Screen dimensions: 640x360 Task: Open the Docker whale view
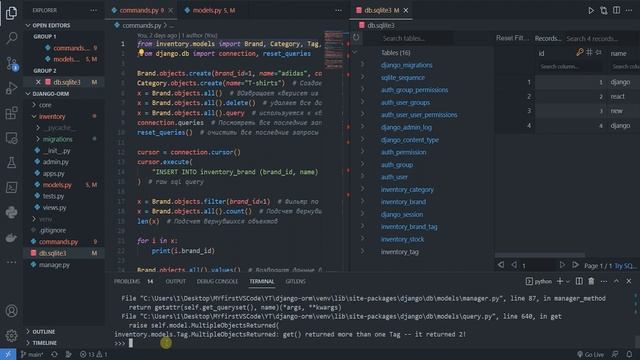(11, 237)
